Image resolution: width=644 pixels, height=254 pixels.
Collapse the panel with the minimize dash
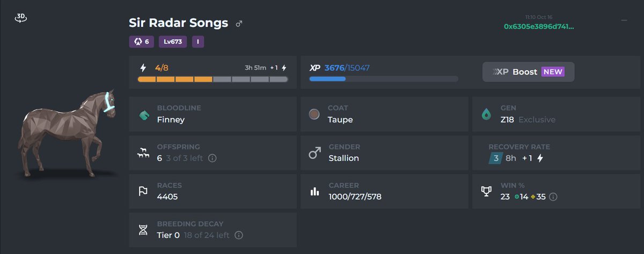[x=624, y=20]
